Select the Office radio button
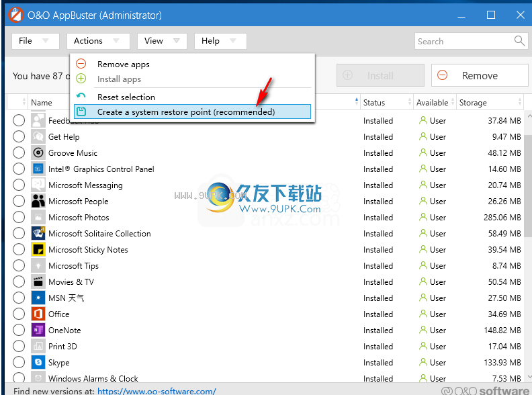Image resolution: width=532 pixels, height=395 pixels. click(x=19, y=314)
